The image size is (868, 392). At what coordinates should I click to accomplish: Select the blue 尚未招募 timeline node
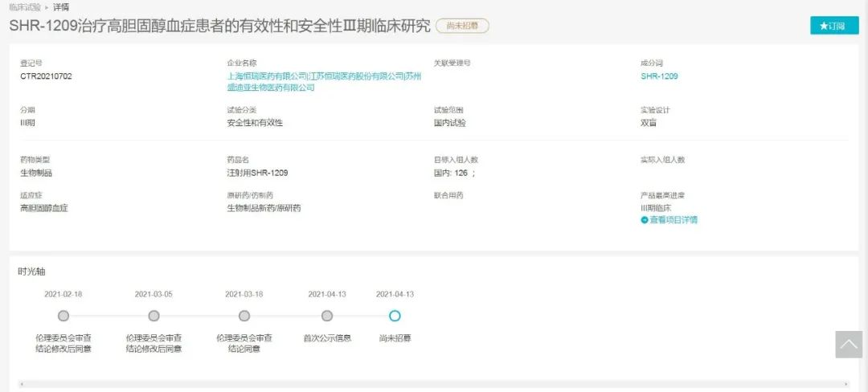tap(395, 316)
